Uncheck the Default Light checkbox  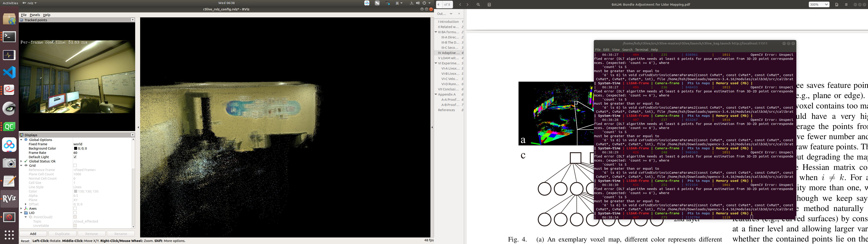tap(75, 157)
